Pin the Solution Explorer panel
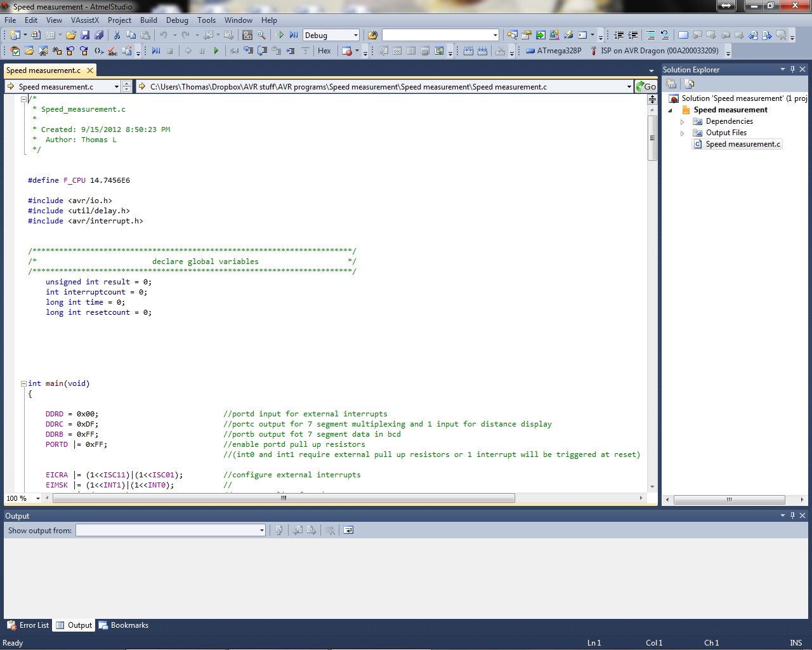 coord(792,69)
